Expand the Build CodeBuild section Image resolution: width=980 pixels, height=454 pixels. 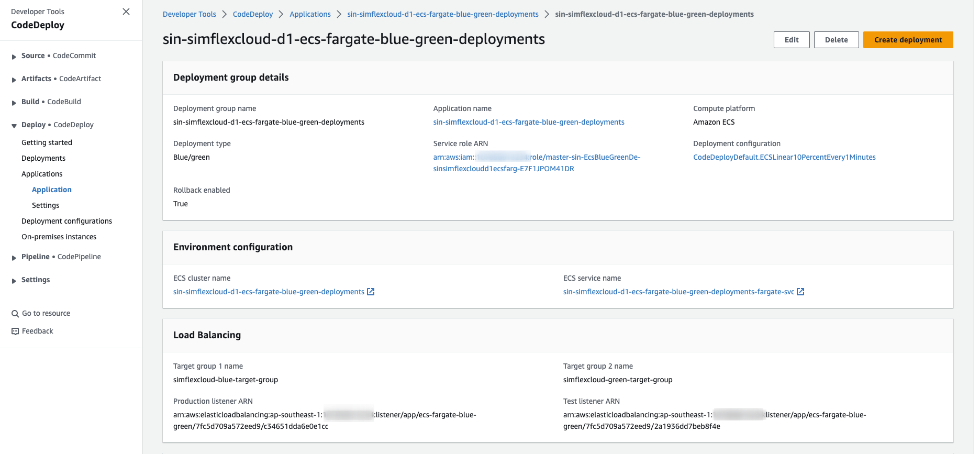pos(14,102)
